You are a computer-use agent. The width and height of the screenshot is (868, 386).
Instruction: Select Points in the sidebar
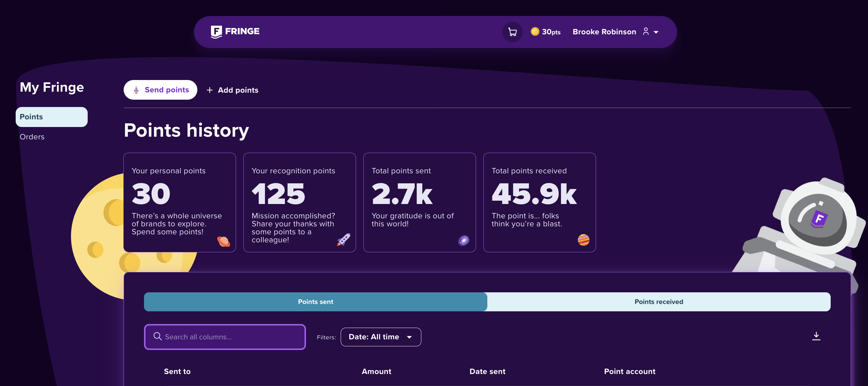pos(51,117)
